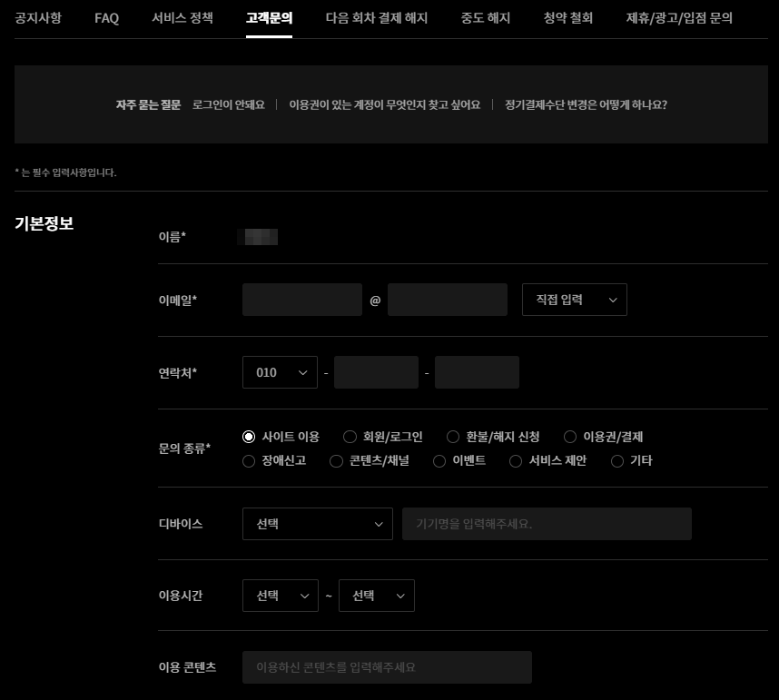Screen dimensions: 779x700
Task: Open the FAQ tab
Action: click(x=106, y=18)
